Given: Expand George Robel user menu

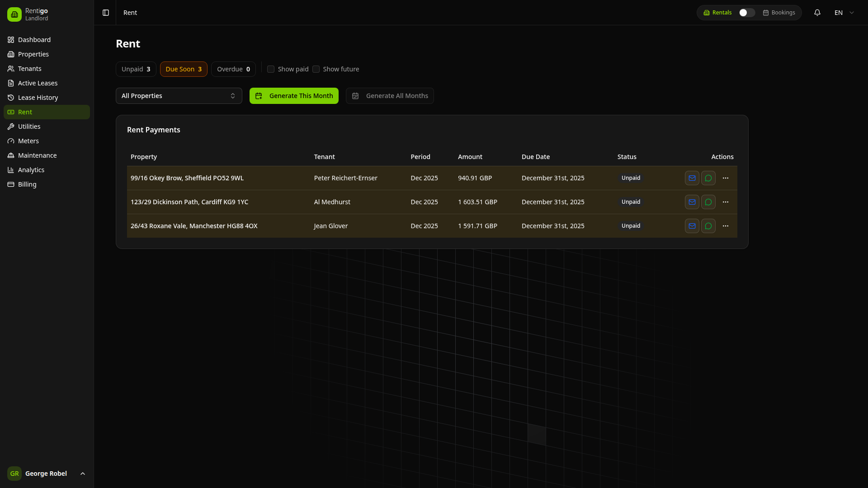Looking at the screenshot, I should click(47, 473).
